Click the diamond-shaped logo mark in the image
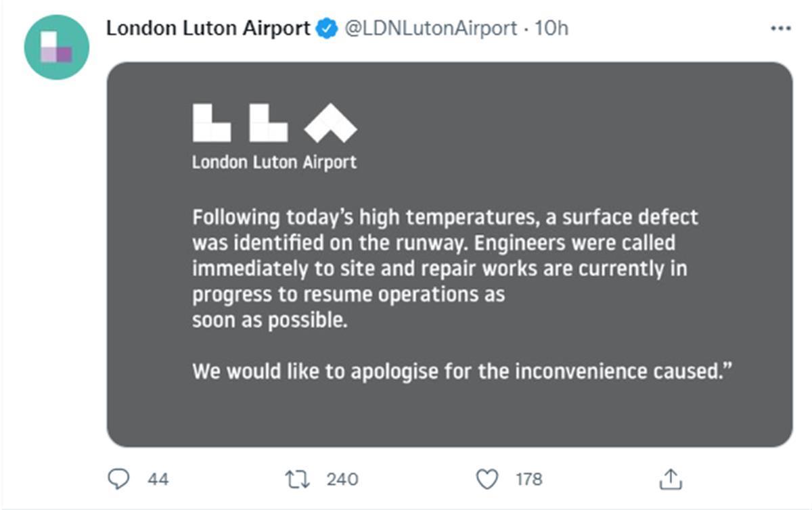This screenshot has width=812, height=510. click(330, 124)
